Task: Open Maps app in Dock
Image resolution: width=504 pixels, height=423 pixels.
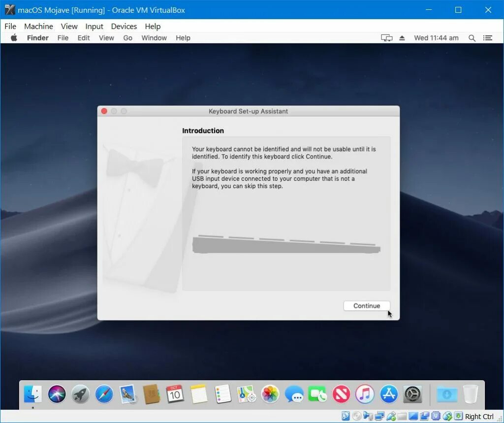Action: (x=246, y=394)
